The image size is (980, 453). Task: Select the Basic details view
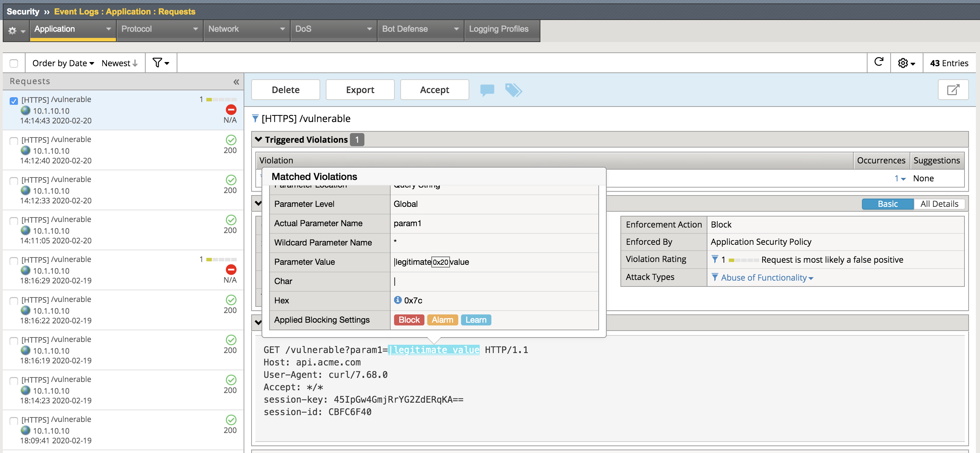click(x=888, y=204)
